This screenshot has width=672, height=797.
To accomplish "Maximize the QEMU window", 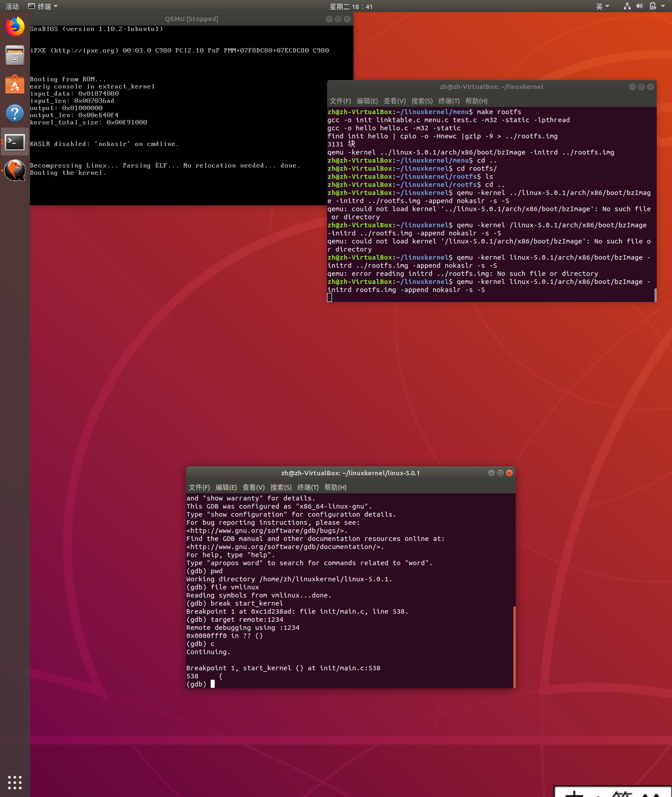I will coord(338,19).
